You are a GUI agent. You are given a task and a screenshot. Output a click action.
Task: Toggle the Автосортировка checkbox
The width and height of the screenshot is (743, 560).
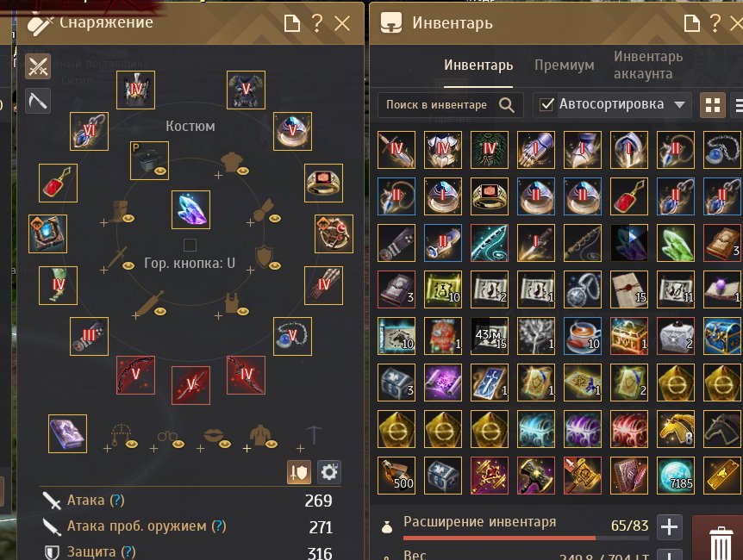546,104
